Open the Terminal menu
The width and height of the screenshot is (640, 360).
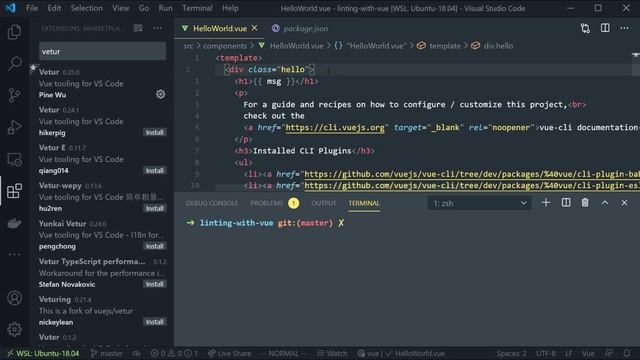point(197,8)
